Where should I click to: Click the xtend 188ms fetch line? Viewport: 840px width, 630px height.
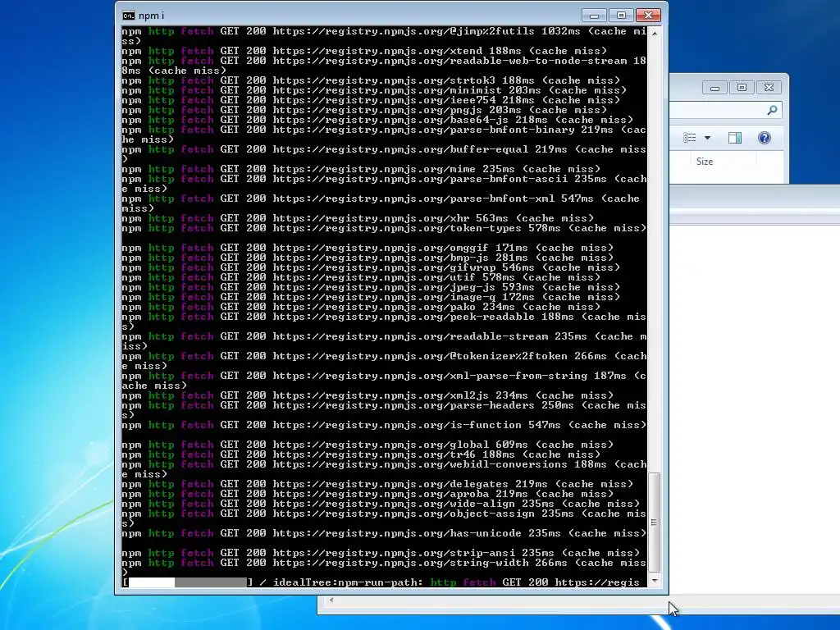[x=364, y=51]
